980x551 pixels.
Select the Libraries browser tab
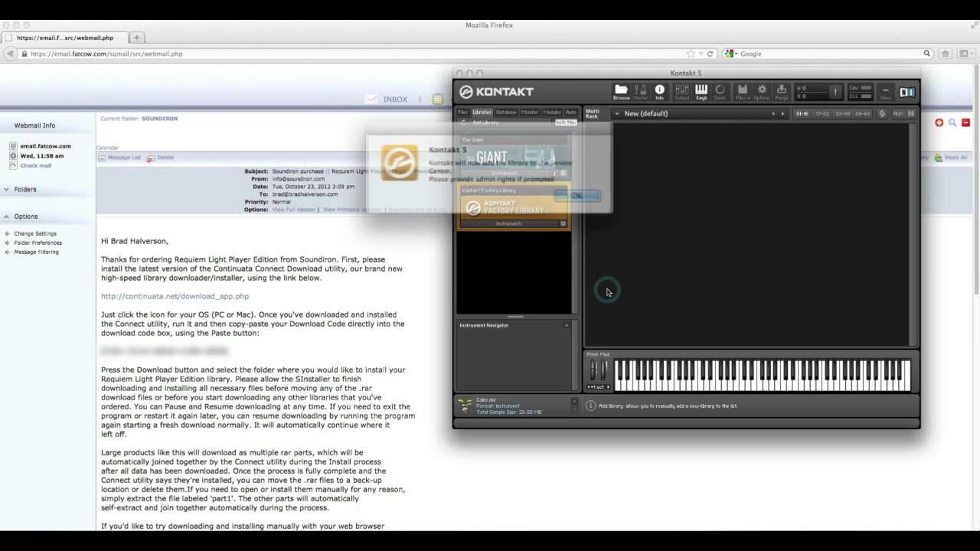coord(482,112)
